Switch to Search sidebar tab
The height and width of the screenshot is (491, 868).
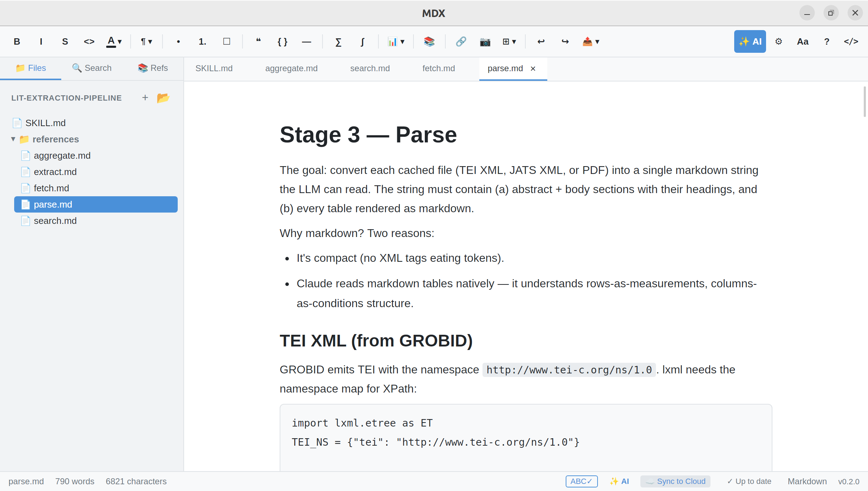point(92,68)
